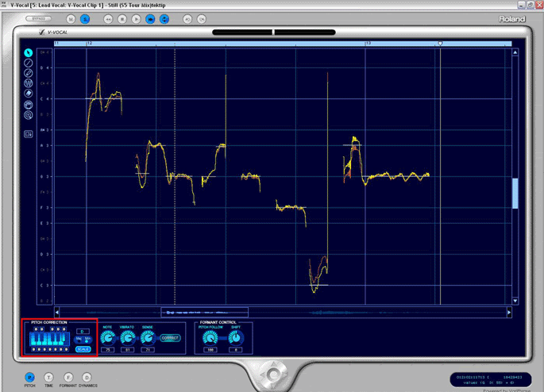Click the 'C 4' pitch label
The image size is (544, 392).
tap(45, 99)
